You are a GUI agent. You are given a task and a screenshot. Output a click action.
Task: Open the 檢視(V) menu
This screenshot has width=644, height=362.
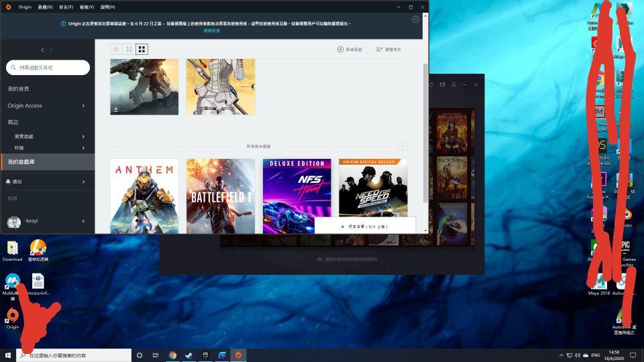87,7
